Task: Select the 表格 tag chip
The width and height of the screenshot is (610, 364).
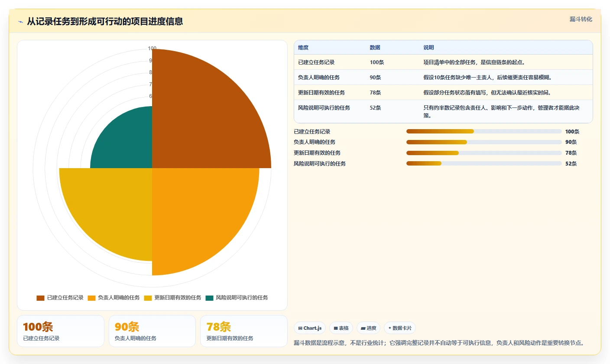Action: coord(341,328)
